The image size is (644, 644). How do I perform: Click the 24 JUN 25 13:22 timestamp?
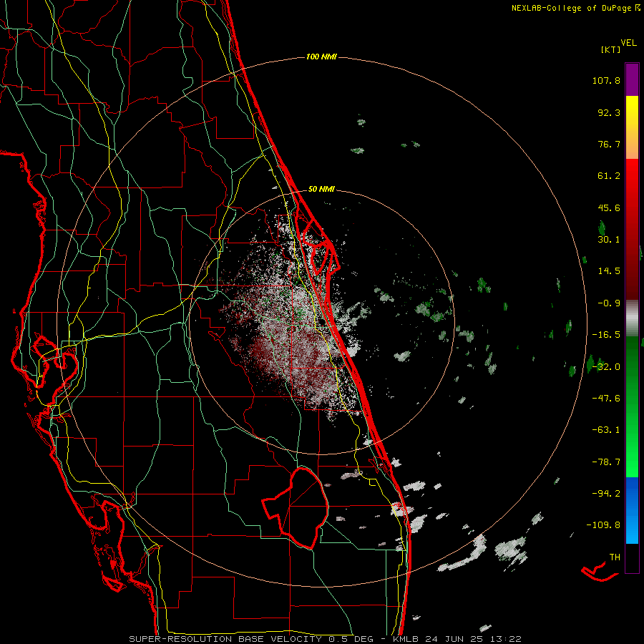coord(473,639)
